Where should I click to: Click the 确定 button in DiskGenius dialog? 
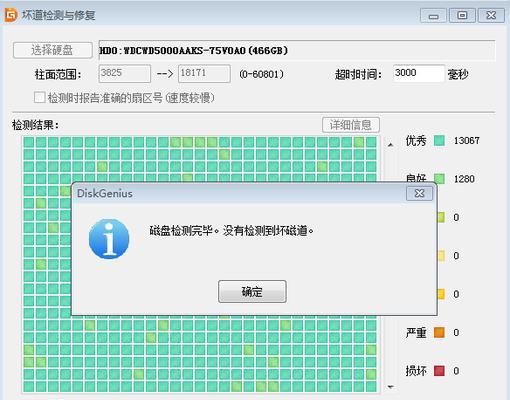point(252,291)
